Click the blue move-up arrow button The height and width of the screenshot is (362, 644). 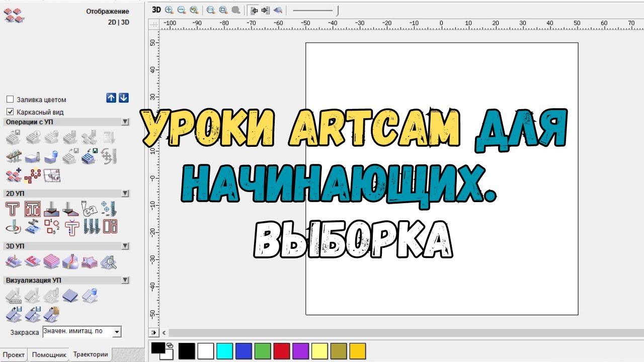(111, 98)
